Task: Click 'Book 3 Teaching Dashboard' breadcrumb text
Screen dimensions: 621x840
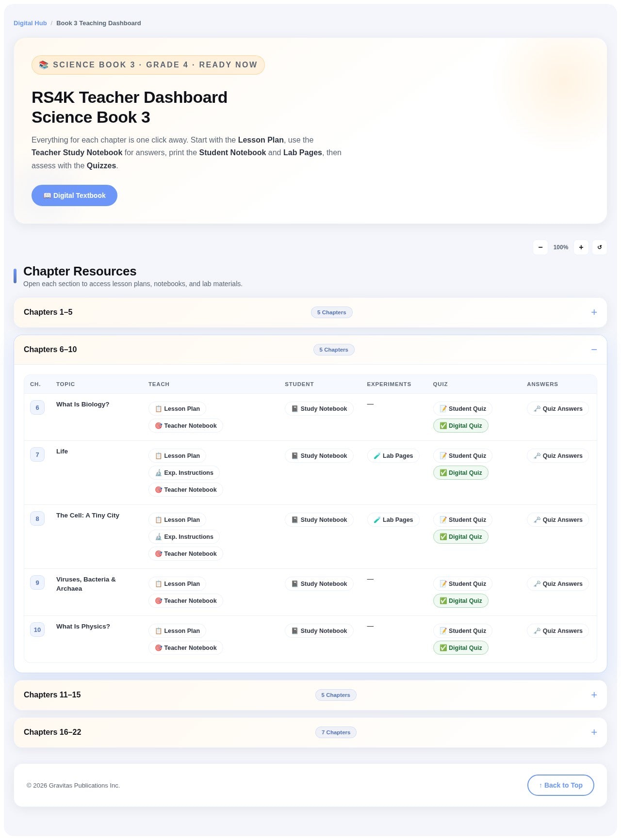Action: click(98, 23)
